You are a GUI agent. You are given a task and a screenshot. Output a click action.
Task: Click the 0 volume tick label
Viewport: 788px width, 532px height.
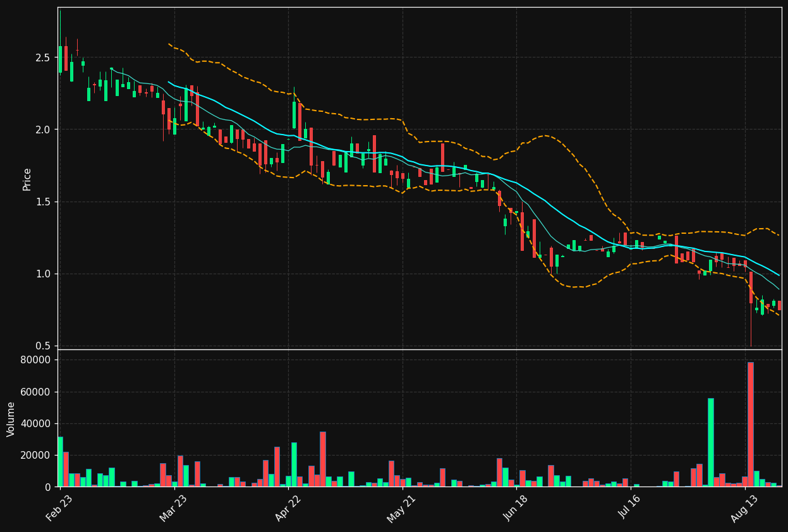coord(49,487)
